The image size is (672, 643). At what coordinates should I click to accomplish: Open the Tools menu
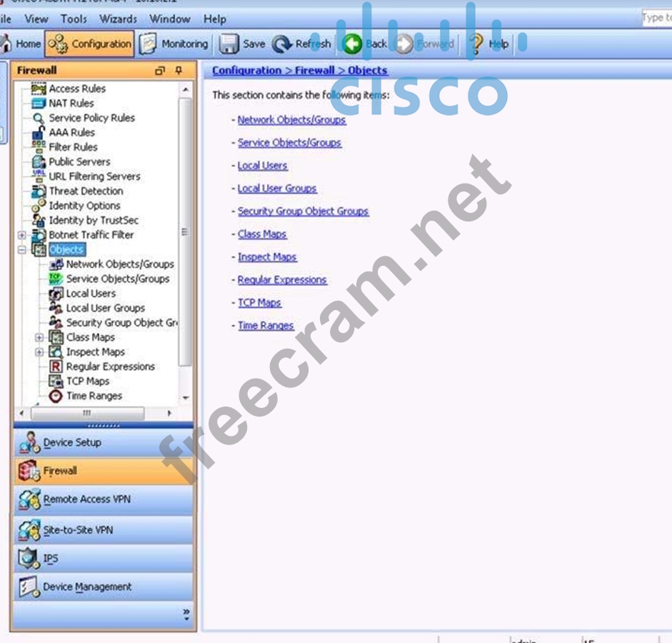click(74, 19)
